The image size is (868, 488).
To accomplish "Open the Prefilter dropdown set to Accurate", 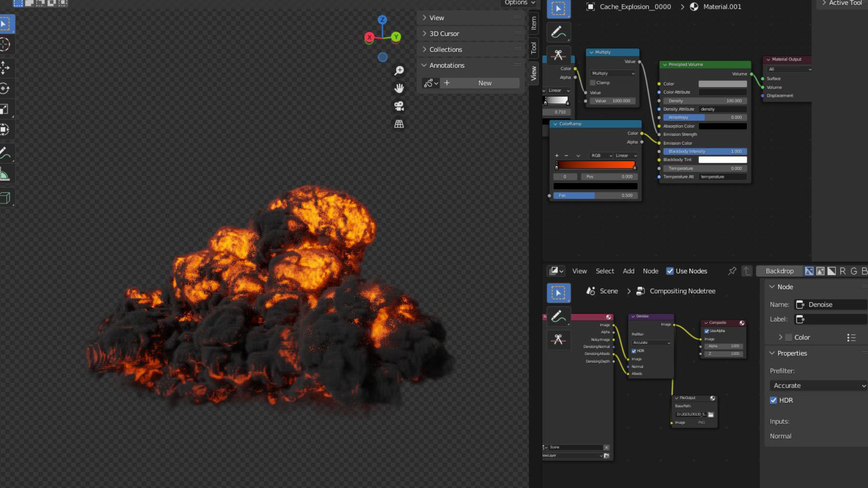I will click(x=818, y=385).
